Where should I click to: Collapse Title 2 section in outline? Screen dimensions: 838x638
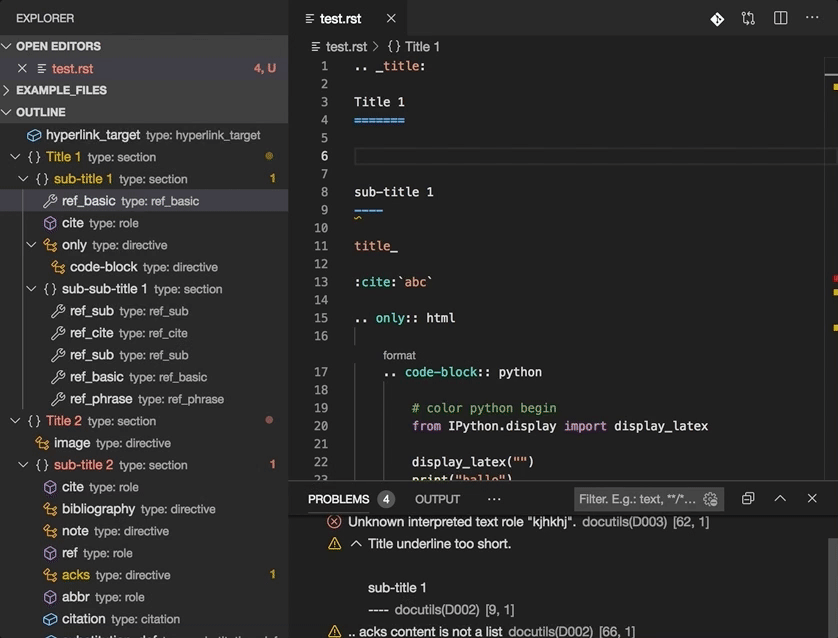pos(15,421)
